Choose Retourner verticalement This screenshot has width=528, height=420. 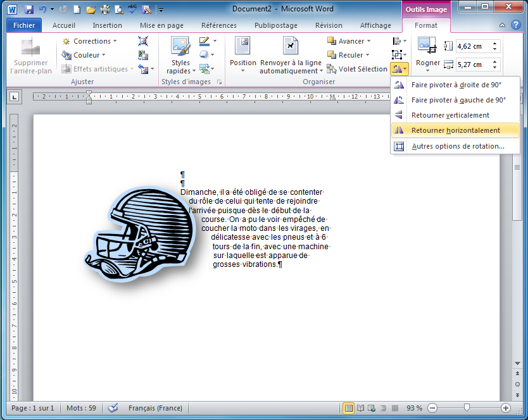coord(455,115)
